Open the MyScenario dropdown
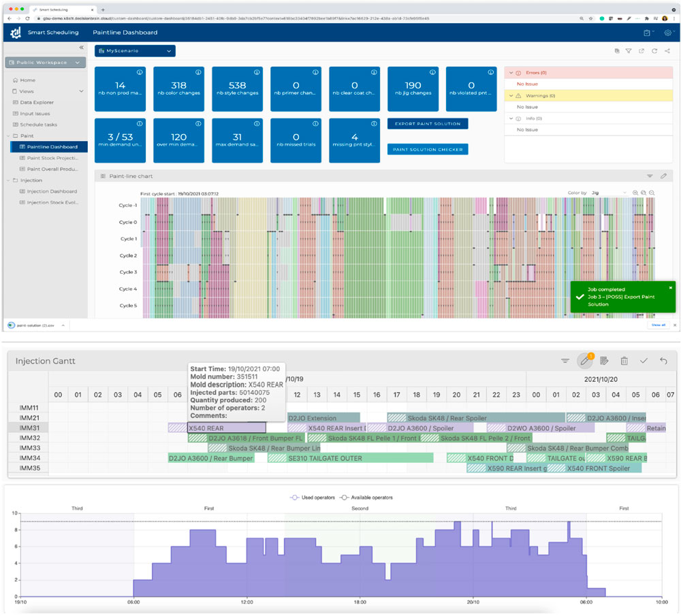This screenshot has width=681, height=616. point(135,51)
